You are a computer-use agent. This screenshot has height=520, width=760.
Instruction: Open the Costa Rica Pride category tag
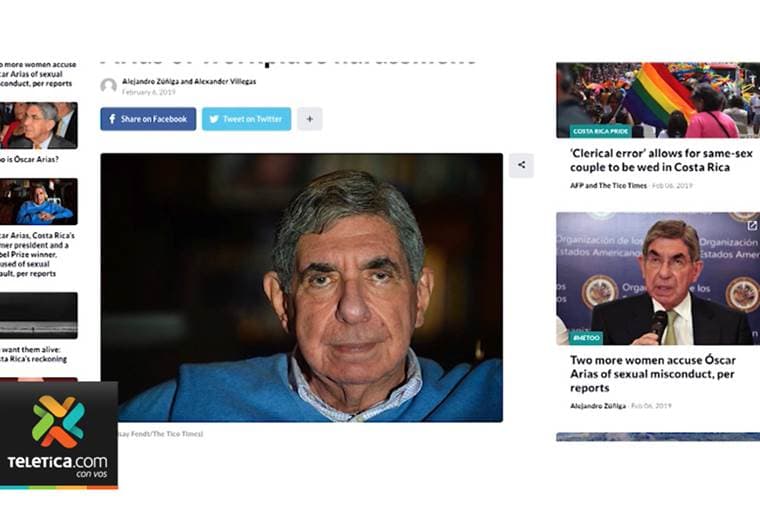600,131
